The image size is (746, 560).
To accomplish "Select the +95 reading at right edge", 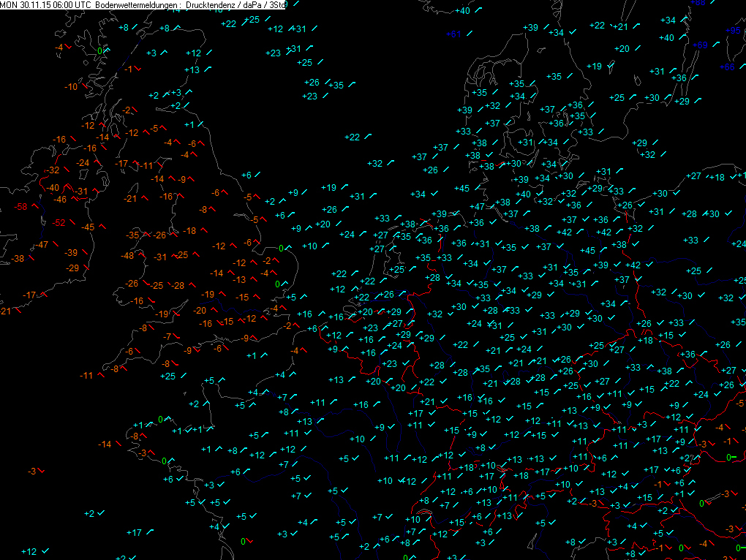I will point(734,30).
